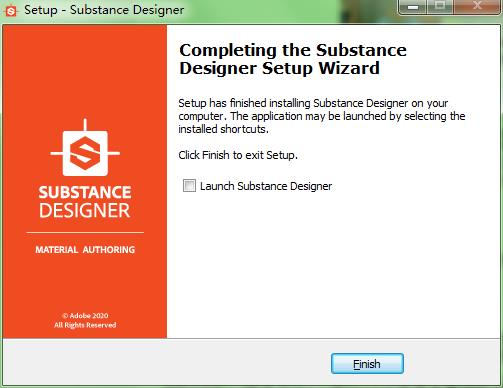Click the "© Adobe 2020" copyright text
Screen dimensions: 503x388
pos(85,315)
